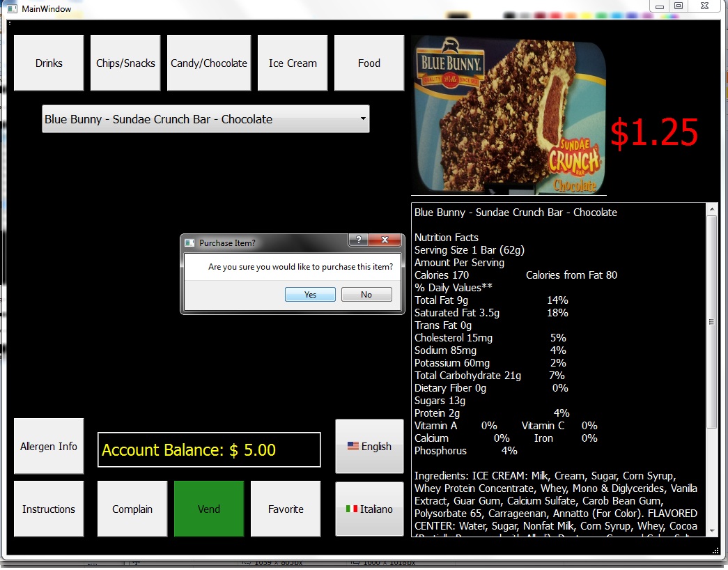The image size is (728, 570).
Task: Open the Candy/Chocolate category
Action: [209, 63]
